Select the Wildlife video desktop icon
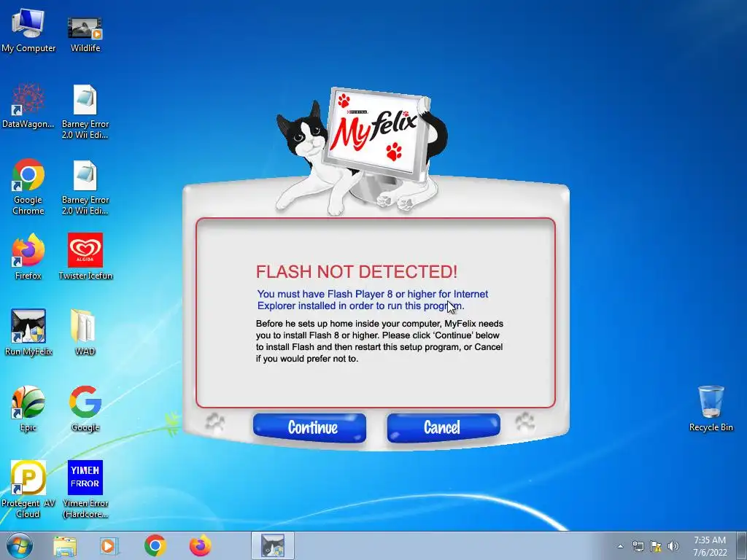The image size is (747, 560). coord(85,34)
